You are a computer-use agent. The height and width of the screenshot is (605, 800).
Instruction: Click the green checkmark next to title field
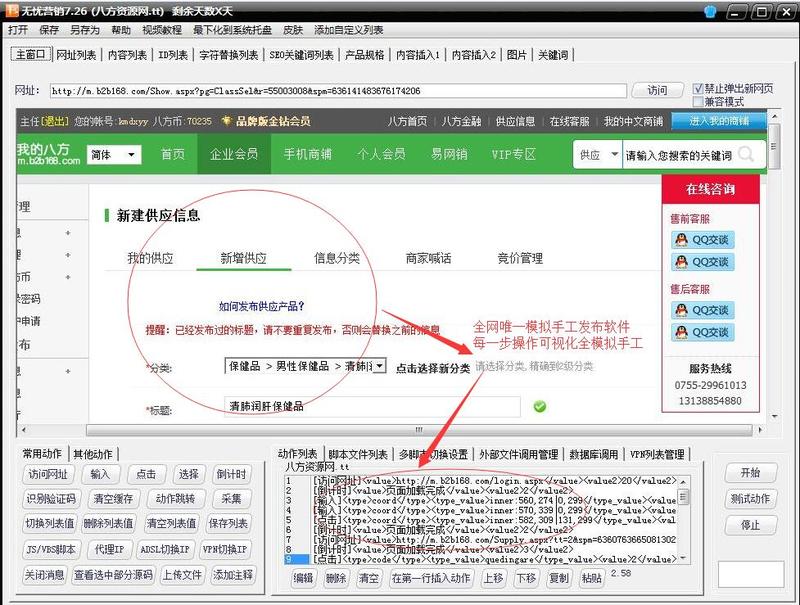click(x=540, y=407)
